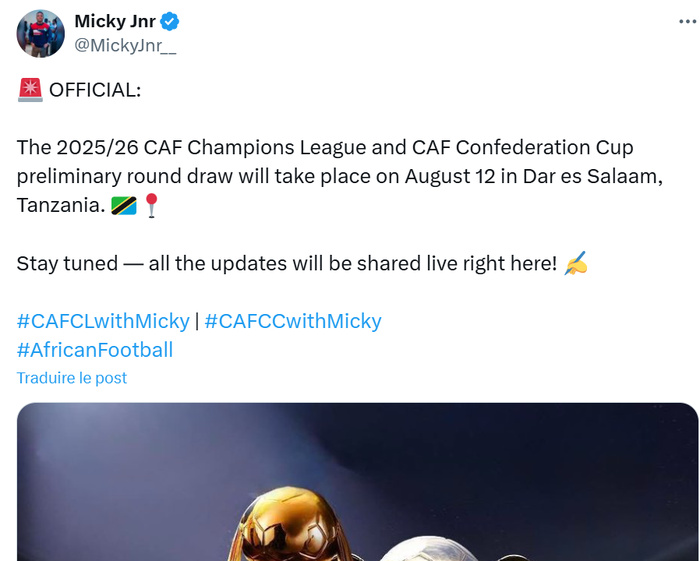700x561 pixels.
Task: Click the Tanzania flag emoji
Action: point(123,206)
